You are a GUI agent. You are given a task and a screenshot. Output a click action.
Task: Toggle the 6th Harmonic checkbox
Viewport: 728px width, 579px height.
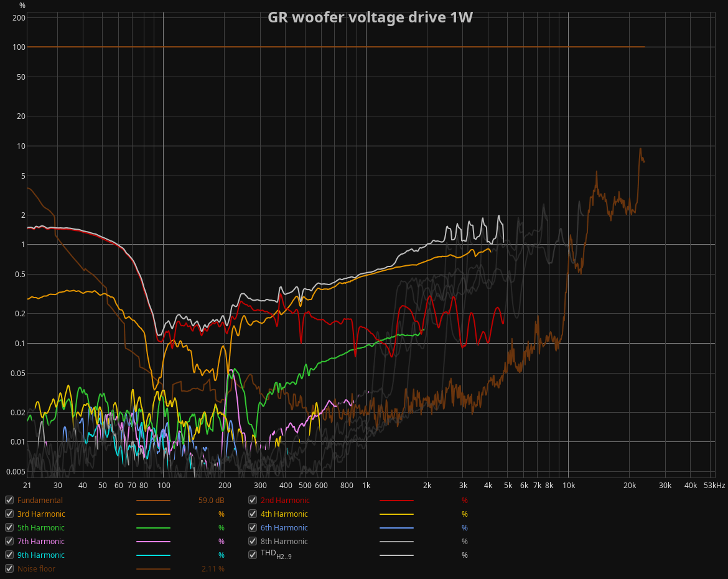pos(253,527)
